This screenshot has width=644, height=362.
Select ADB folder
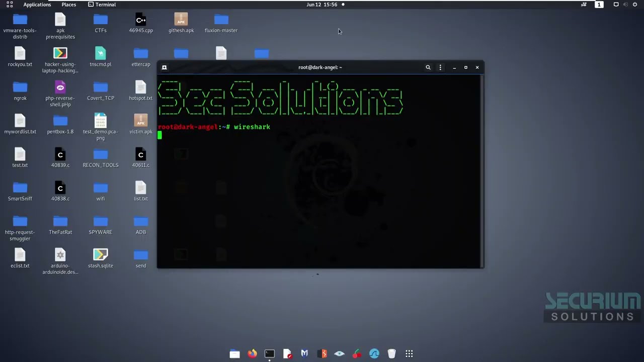pos(141,225)
